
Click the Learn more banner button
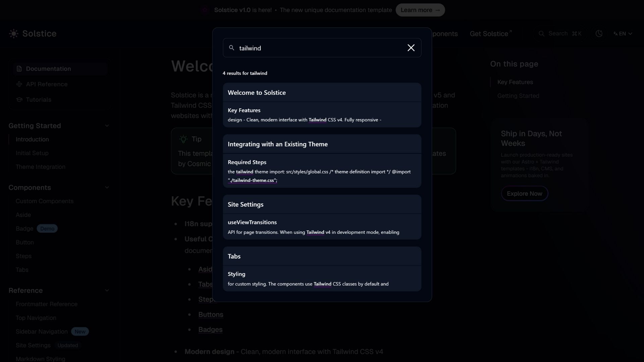pyautogui.click(x=420, y=10)
